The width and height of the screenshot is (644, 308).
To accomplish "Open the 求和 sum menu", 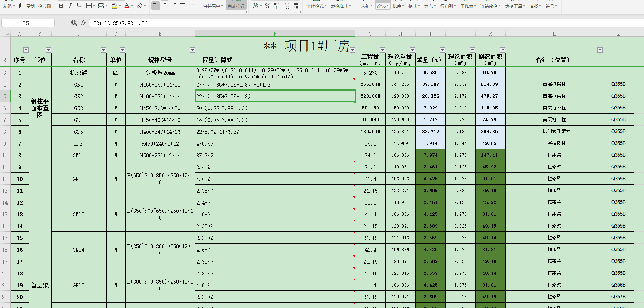I will 366,6.
